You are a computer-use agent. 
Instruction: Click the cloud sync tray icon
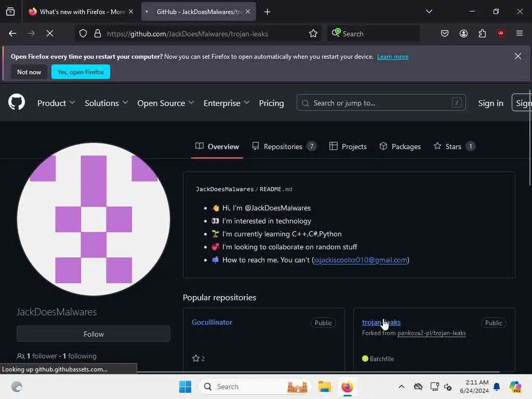418,387
